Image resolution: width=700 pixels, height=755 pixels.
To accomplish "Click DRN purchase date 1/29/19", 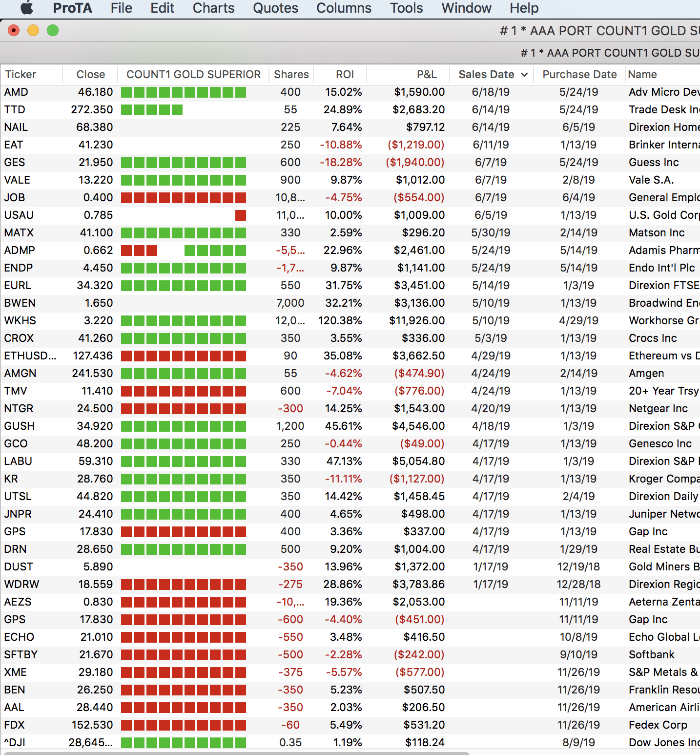I will (578, 549).
